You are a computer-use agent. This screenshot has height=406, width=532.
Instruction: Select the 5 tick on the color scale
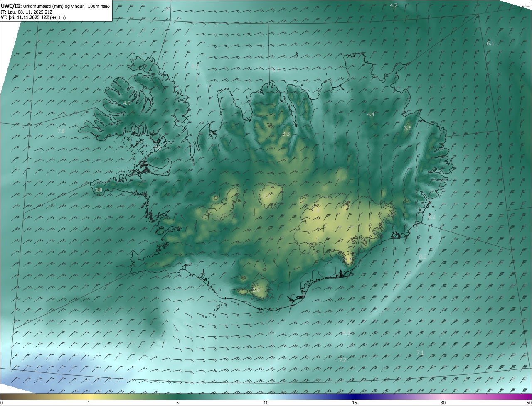(177, 403)
